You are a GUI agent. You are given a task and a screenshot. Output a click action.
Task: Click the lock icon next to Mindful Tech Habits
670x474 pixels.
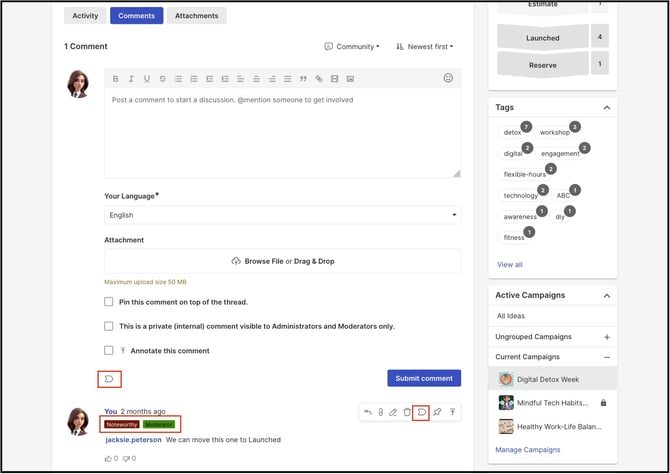603,403
